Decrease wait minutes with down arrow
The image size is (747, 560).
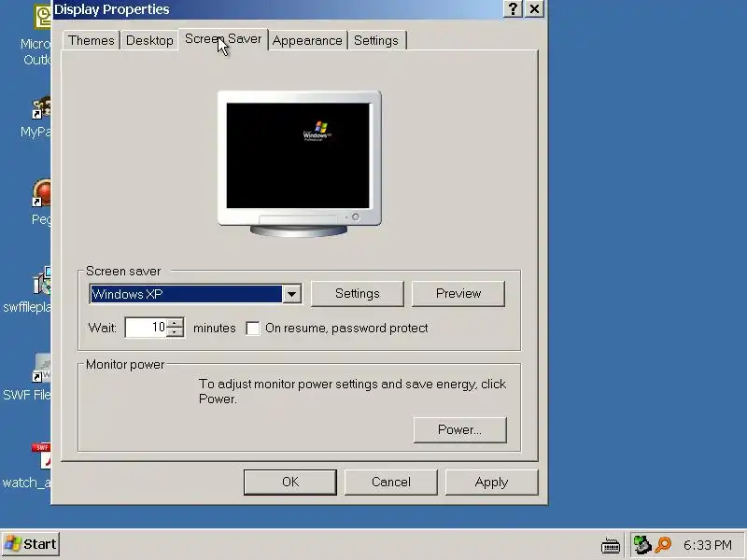coord(176,332)
